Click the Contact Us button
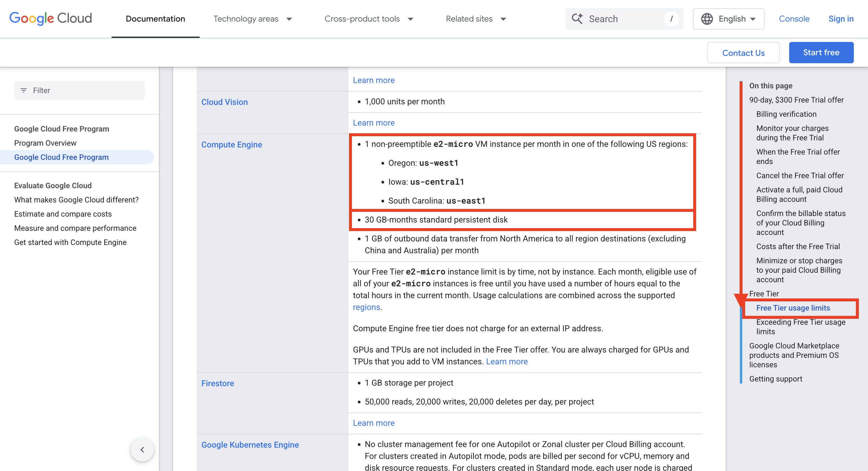 point(743,53)
